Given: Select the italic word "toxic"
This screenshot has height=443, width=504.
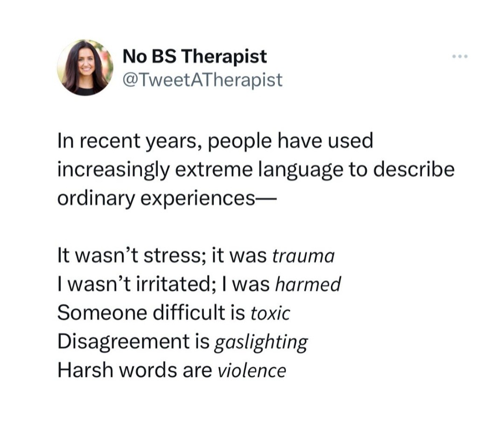Looking at the screenshot, I should click(x=270, y=313).
